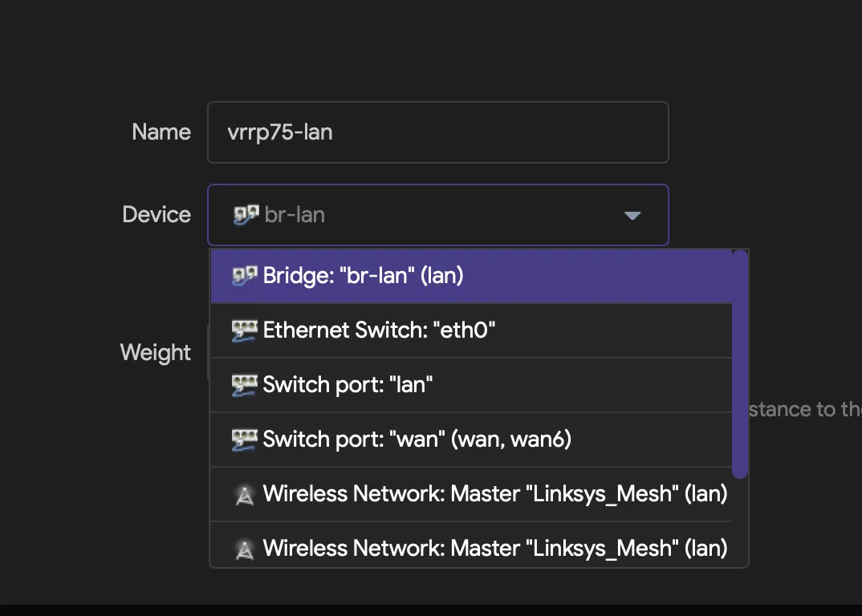Click the Name field label
The width and height of the screenshot is (862, 616).
click(x=161, y=132)
